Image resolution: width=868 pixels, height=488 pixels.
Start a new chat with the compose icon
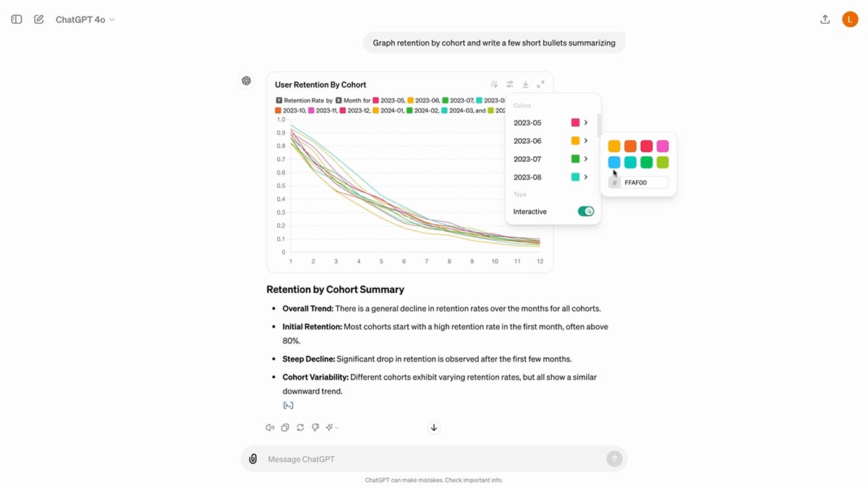39,20
